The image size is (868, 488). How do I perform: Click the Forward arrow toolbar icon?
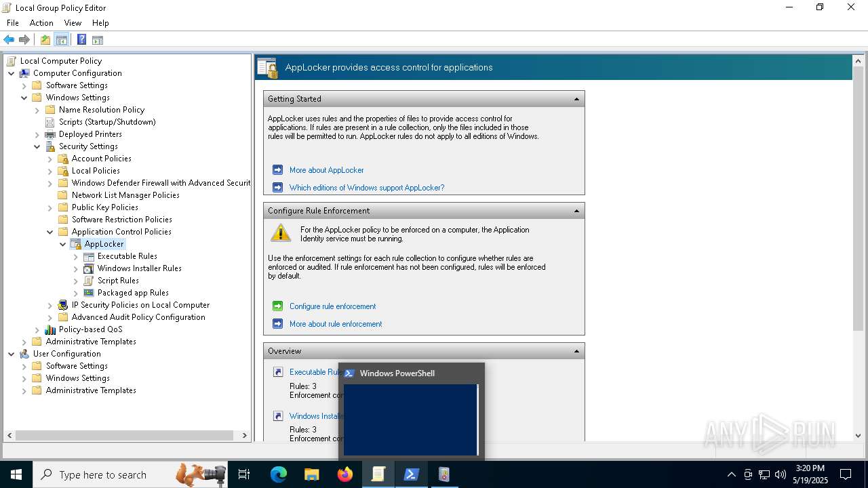point(24,40)
